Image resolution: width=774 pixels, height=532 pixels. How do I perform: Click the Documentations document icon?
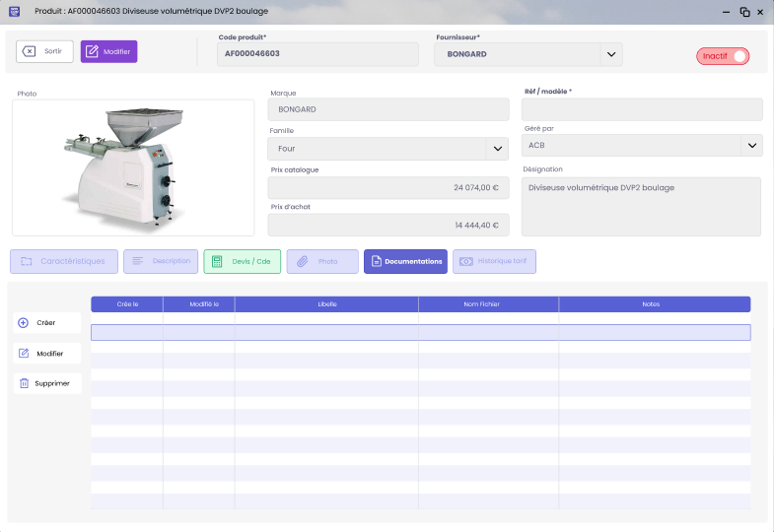[376, 261]
